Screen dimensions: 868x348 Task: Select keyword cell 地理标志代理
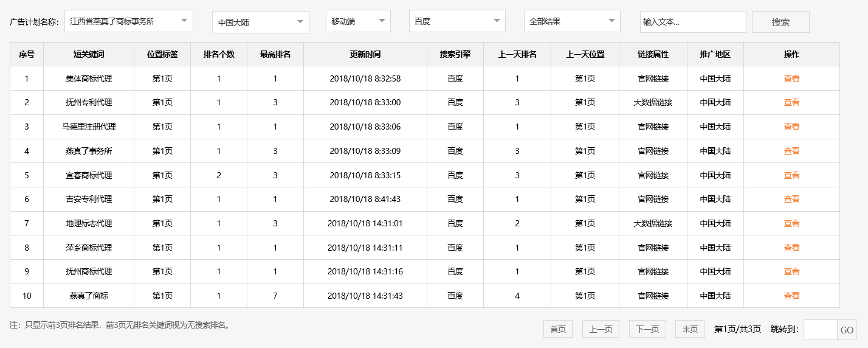click(x=89, y=223)
